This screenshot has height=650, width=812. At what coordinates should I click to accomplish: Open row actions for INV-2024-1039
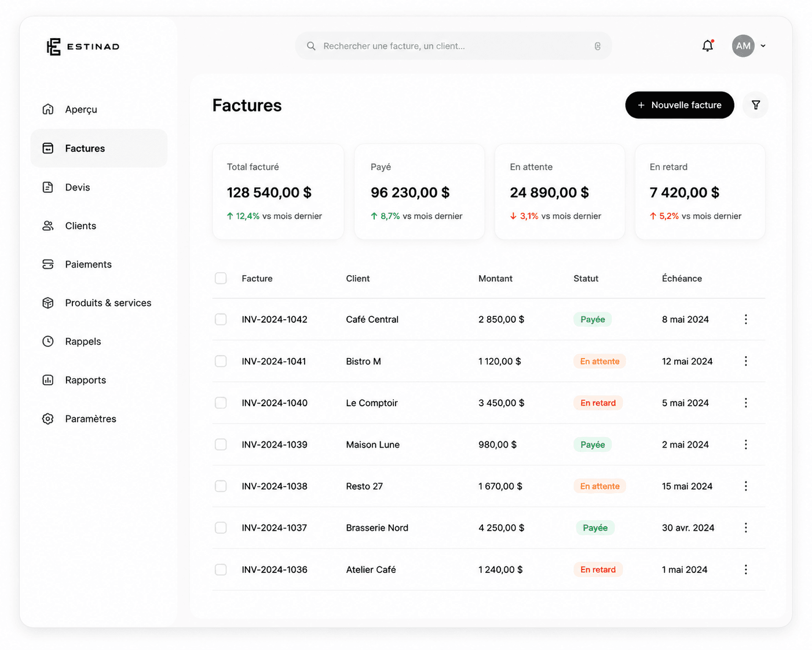pos(746,444)
